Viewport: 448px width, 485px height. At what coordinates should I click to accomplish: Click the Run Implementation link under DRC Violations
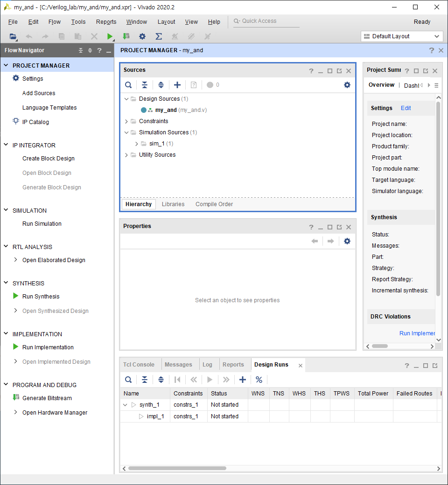(x=417, y=333)
